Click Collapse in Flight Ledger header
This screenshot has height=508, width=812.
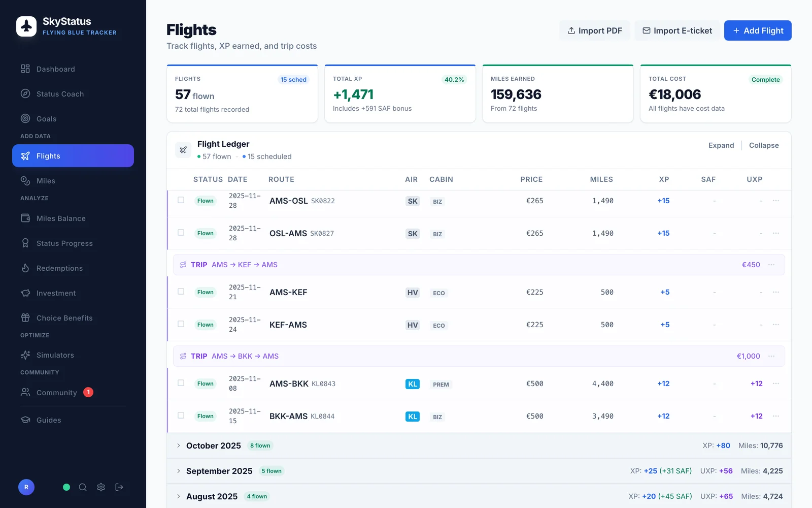[764, 145]
